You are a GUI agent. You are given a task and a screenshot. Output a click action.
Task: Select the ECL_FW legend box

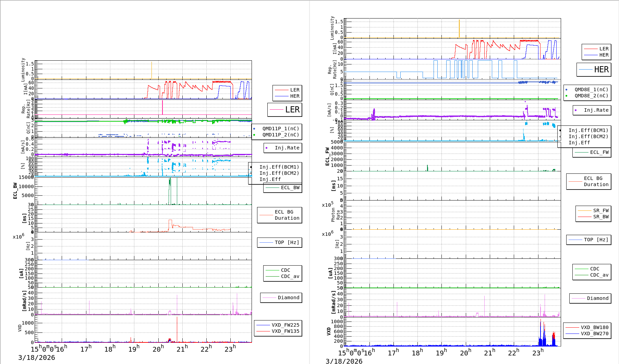[592, 152]
